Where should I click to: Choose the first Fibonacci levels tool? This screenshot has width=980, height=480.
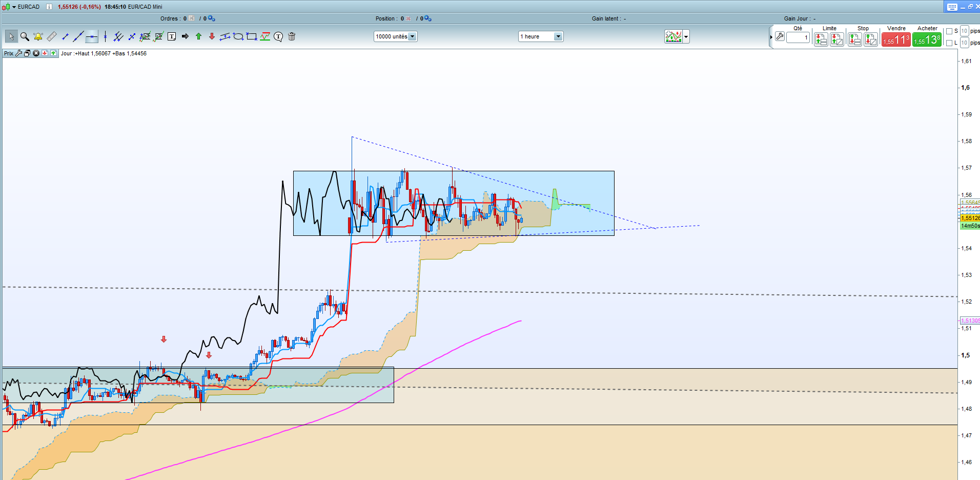click(x=145, y=36)
